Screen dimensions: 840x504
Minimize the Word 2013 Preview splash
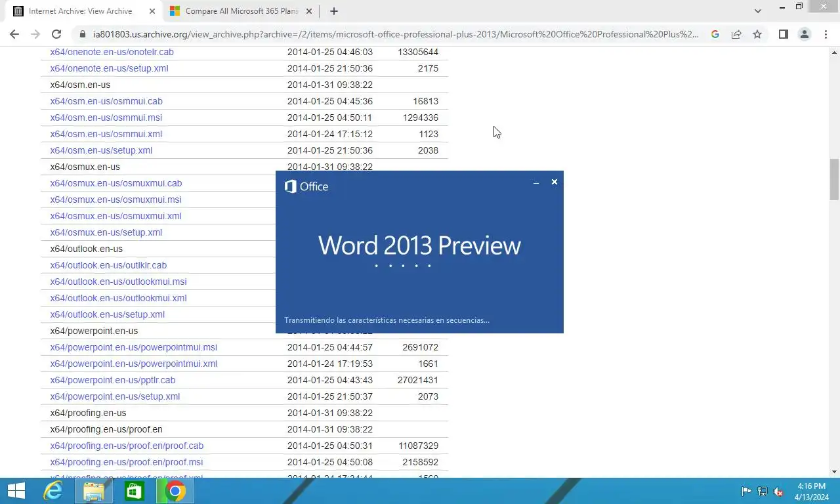[x=536, y=182]
